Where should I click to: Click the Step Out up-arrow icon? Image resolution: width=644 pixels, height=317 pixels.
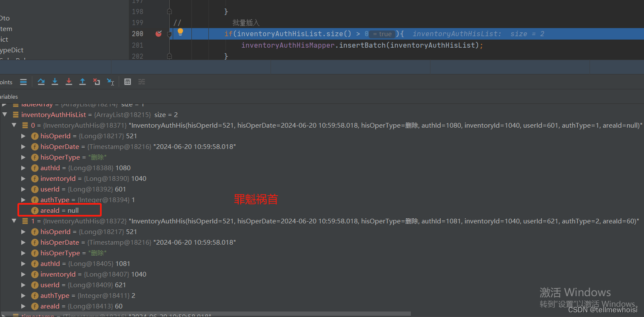(x=83, y=81)
